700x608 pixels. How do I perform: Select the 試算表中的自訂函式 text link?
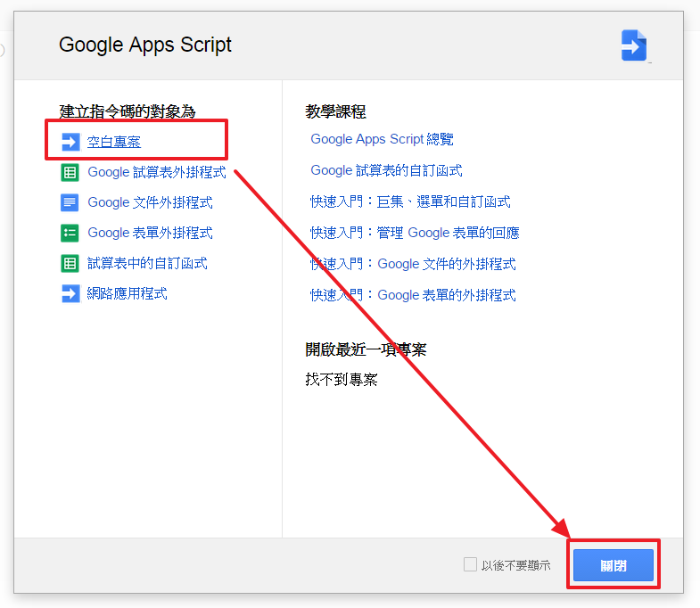(x=147, y=263)
